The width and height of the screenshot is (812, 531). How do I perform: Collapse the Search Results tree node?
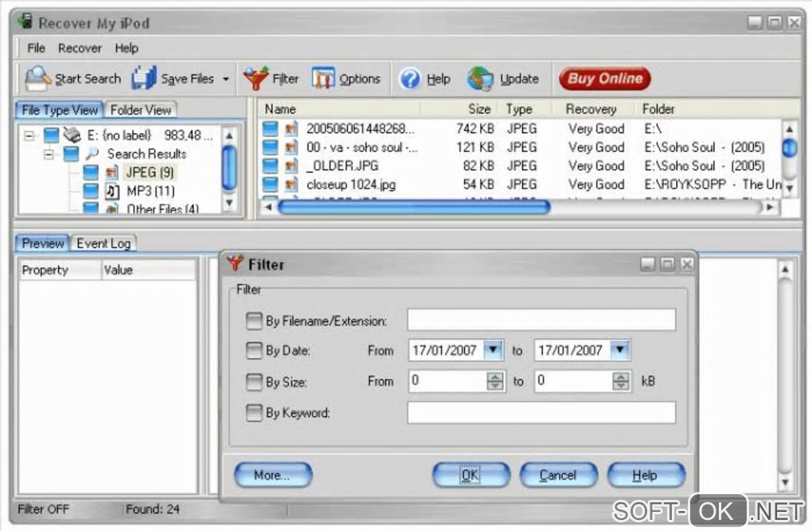pyautogui.click(x=49, y=154)
